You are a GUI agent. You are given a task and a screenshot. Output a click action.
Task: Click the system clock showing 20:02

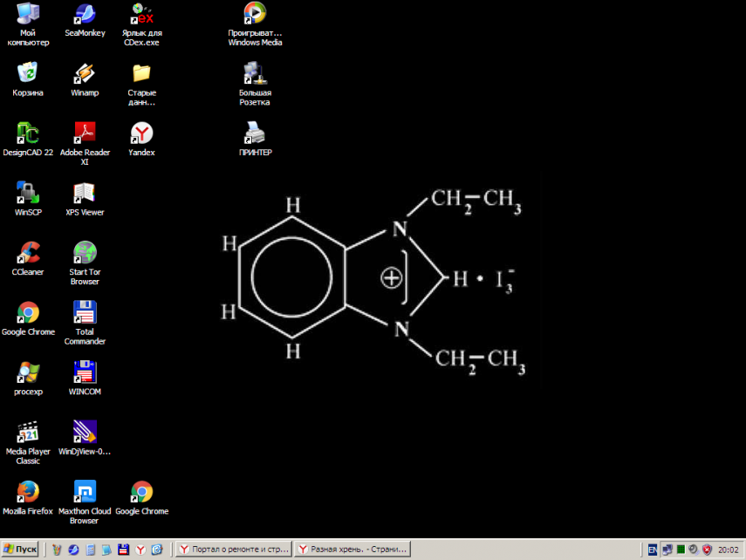(x=728, y=550)
